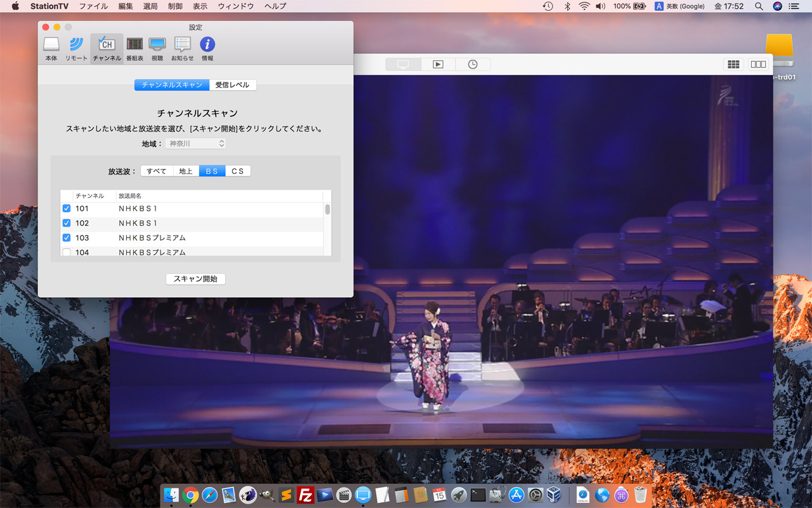
Task: Open Calendar from the Dock
Action: (440, 495)
